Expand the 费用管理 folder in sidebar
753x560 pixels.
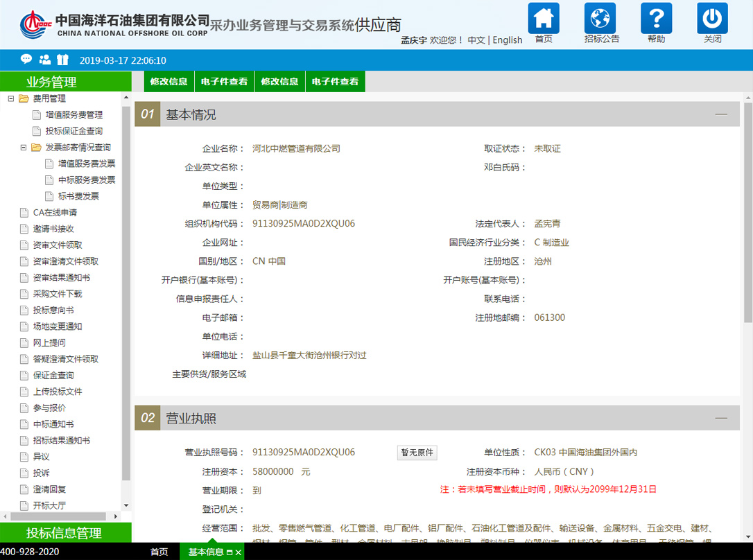click(x=10, y=98)
